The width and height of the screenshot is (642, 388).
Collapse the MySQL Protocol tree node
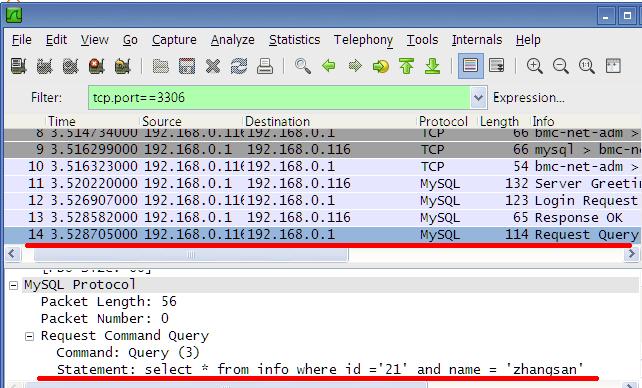14,285
